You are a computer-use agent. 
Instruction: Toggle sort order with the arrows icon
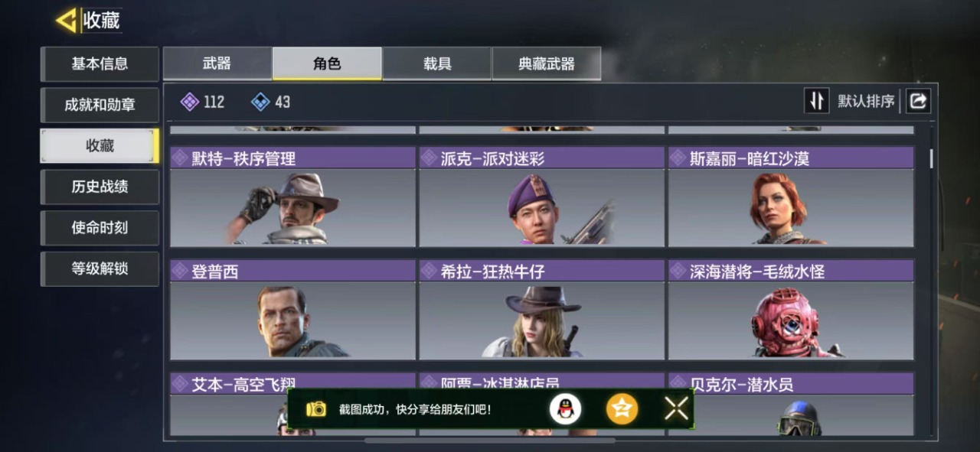[816, 100]
